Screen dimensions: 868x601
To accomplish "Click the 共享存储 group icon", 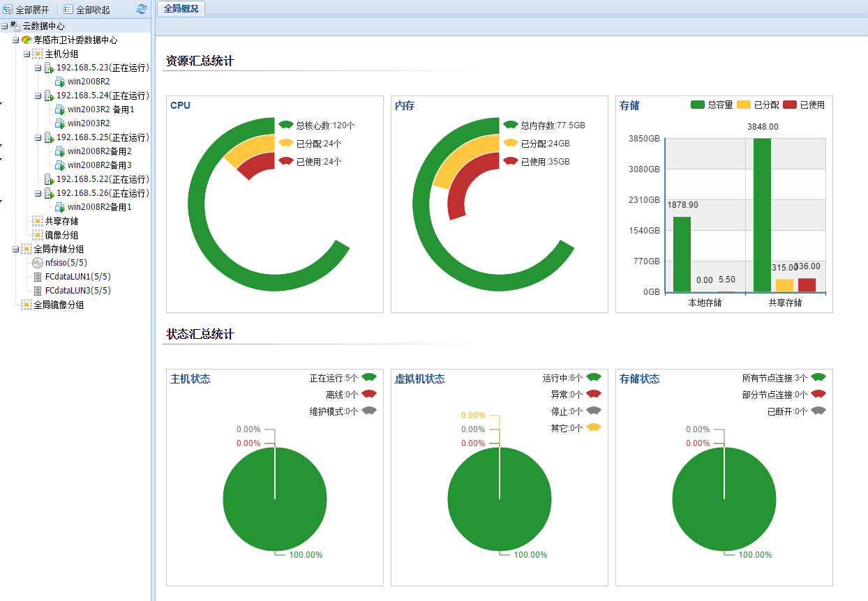I will point(38,221).
